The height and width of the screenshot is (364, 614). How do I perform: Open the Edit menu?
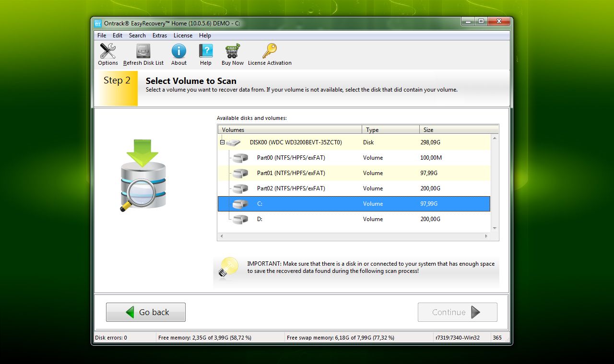pyautogui.click(x=118, y=35)
